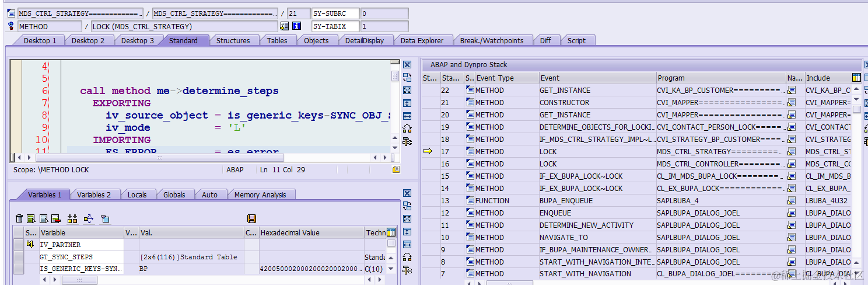Select row marker for IS_GENERIC_KEYS-SYN row

point(19,269)
